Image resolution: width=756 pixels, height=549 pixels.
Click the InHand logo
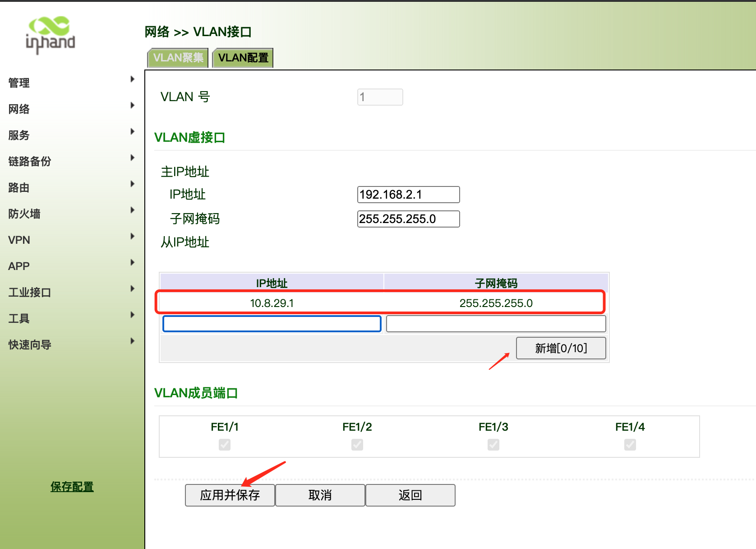click(x=50, y=35)
